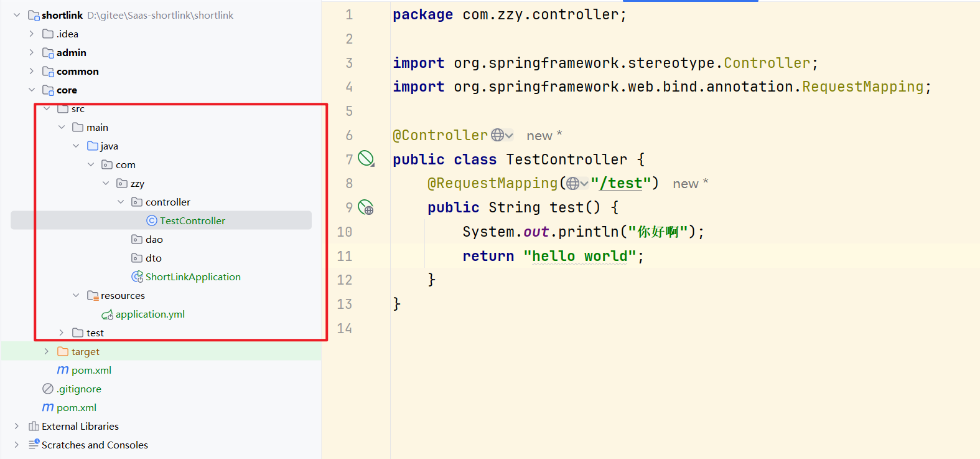The width and height of the screenshot is (980, 459).
Task: Open application.yml from the tree
Action: [x=150, y=314]
